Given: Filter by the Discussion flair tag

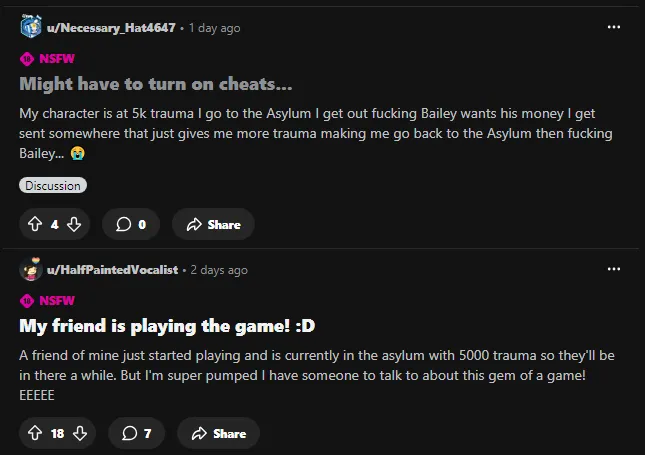Looking at the screenshot, I should (53, 186).
